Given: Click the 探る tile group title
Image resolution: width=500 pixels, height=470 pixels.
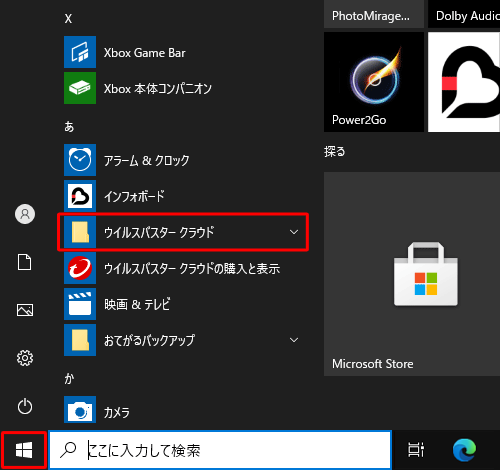Looking at the screenshot, I should coord(334,152).
